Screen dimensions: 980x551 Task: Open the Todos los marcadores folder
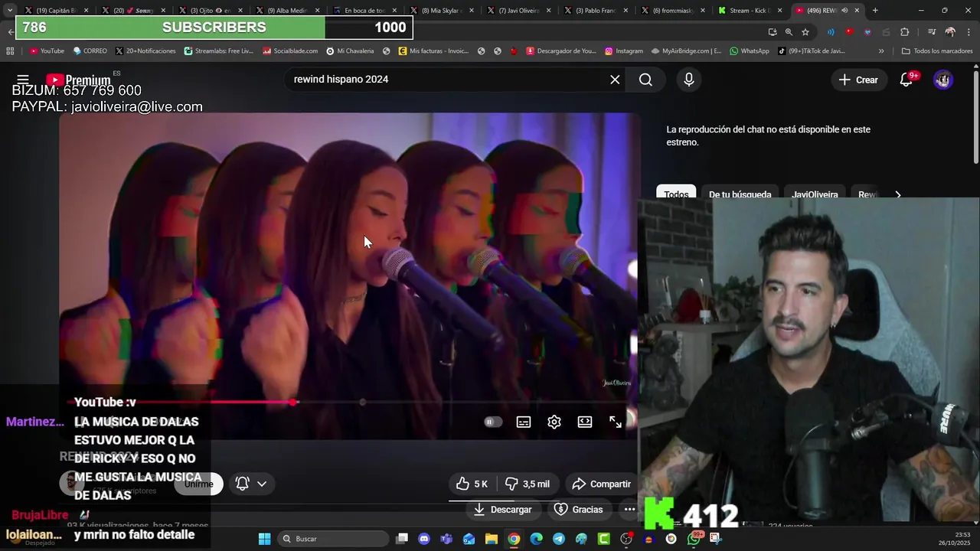(937, 51)
